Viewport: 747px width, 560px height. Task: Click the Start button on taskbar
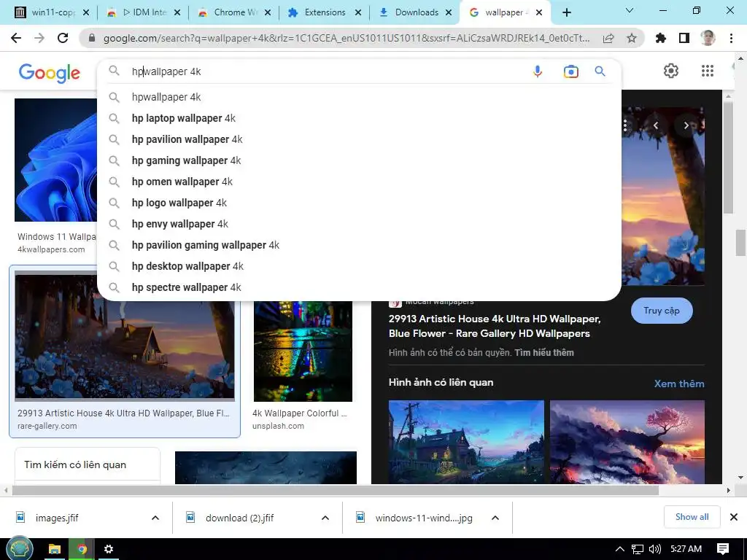pos(19,548)
